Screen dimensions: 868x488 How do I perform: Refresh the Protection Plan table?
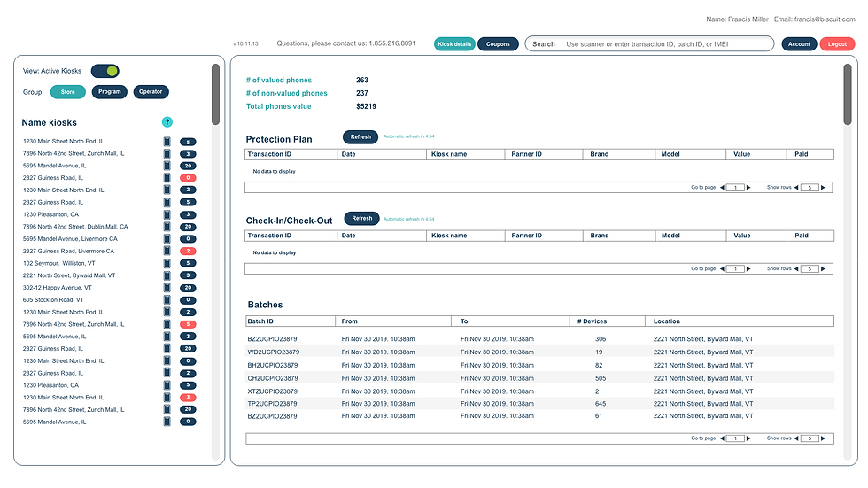[360, 136]
